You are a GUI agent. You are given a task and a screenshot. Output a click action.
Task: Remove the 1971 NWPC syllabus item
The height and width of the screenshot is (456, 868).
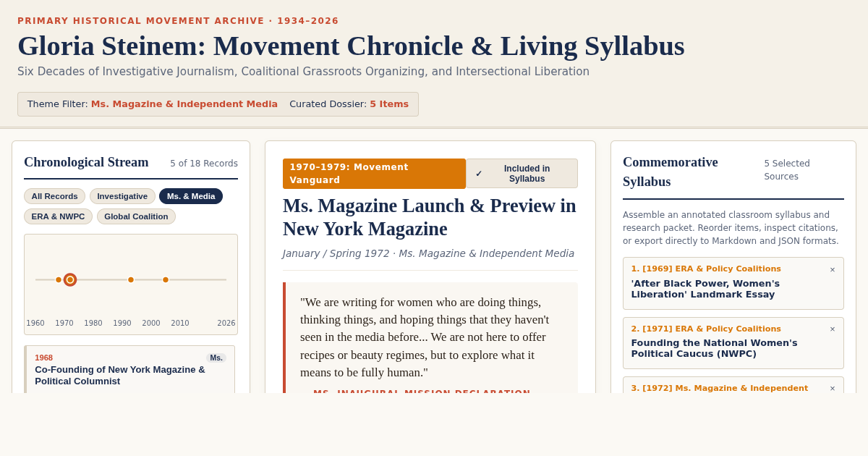(x=833, y=329)
